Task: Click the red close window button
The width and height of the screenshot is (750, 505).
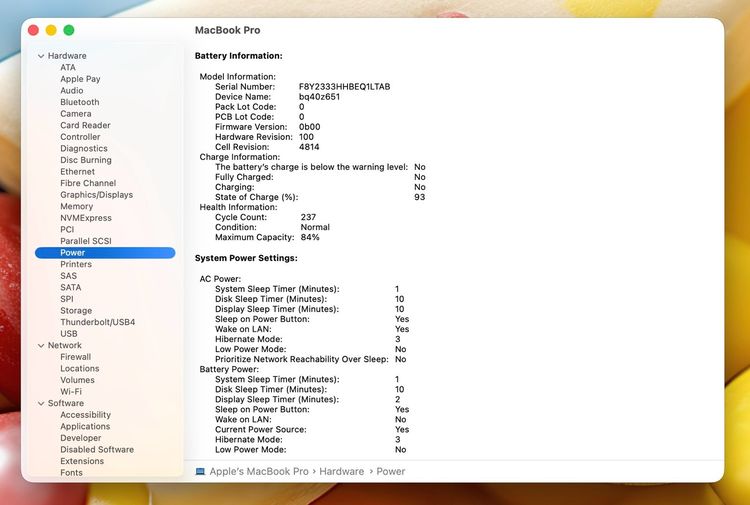Action: tap(33, 30)
